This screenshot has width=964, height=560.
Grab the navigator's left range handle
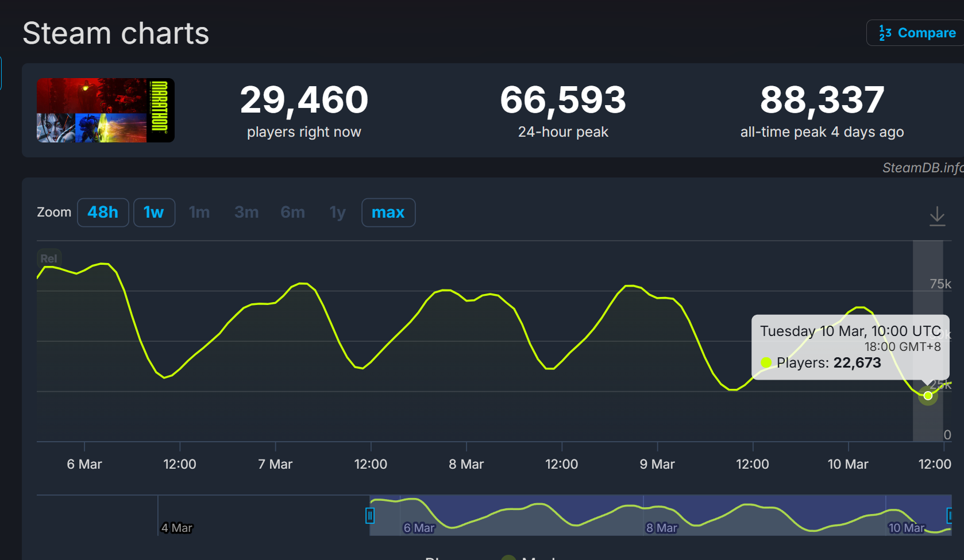[370, 516]
